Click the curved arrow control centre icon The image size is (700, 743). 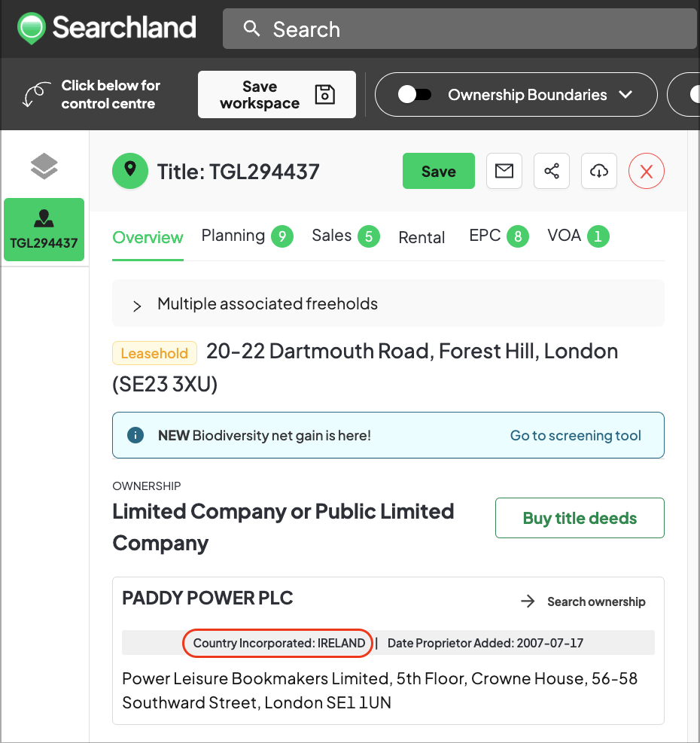[x=36, y=94]
